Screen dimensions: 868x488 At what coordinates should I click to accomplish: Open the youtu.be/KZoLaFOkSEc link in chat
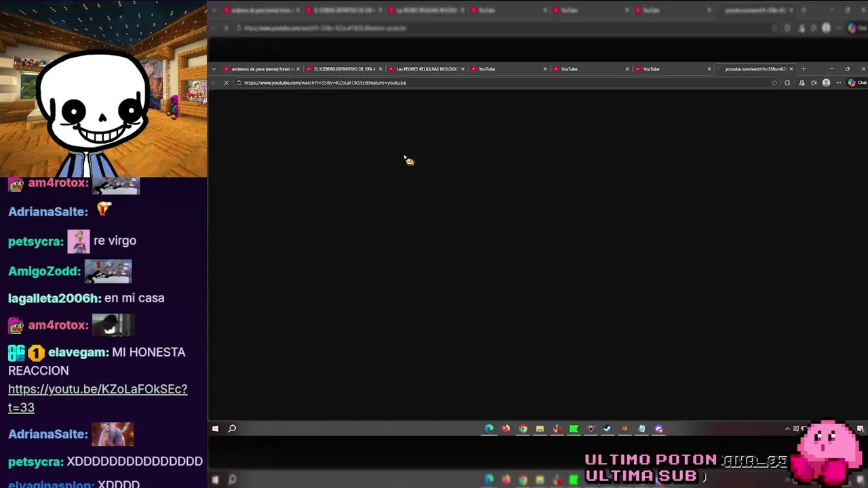pyautogui.click(x=98, y=398)
